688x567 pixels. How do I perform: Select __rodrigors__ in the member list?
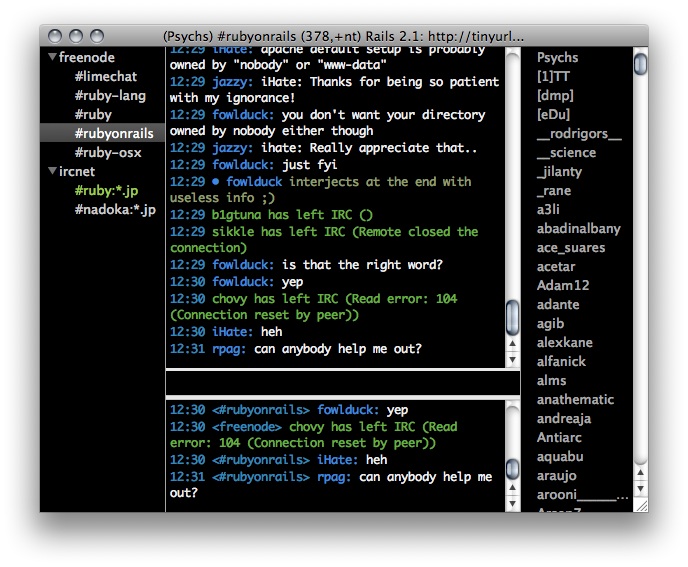pos(579,134)
